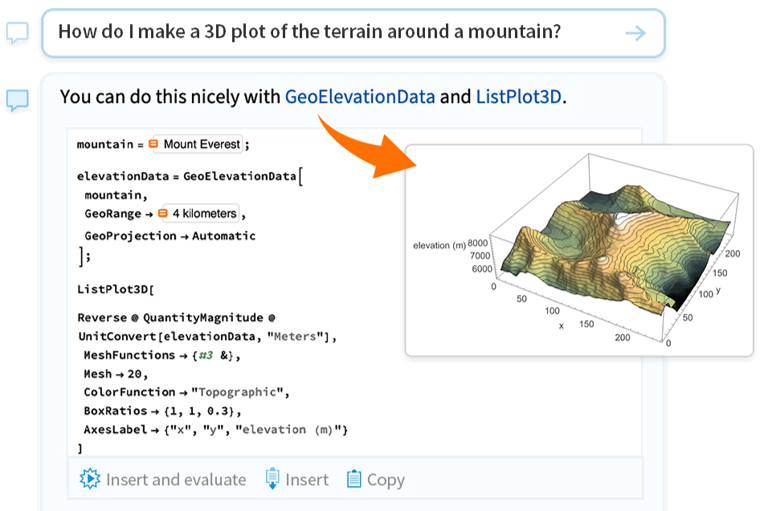This screenshot has height=511, width=760.
Task: Click the send arrow in the question box
Action: click(x=635, y=33)
